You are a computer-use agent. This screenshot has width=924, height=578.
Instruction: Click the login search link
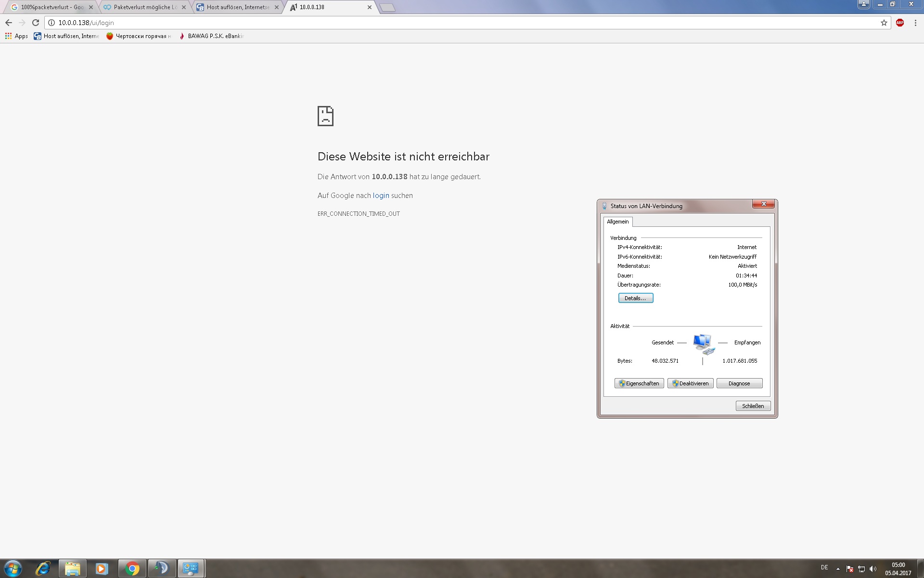pos(381,196)
